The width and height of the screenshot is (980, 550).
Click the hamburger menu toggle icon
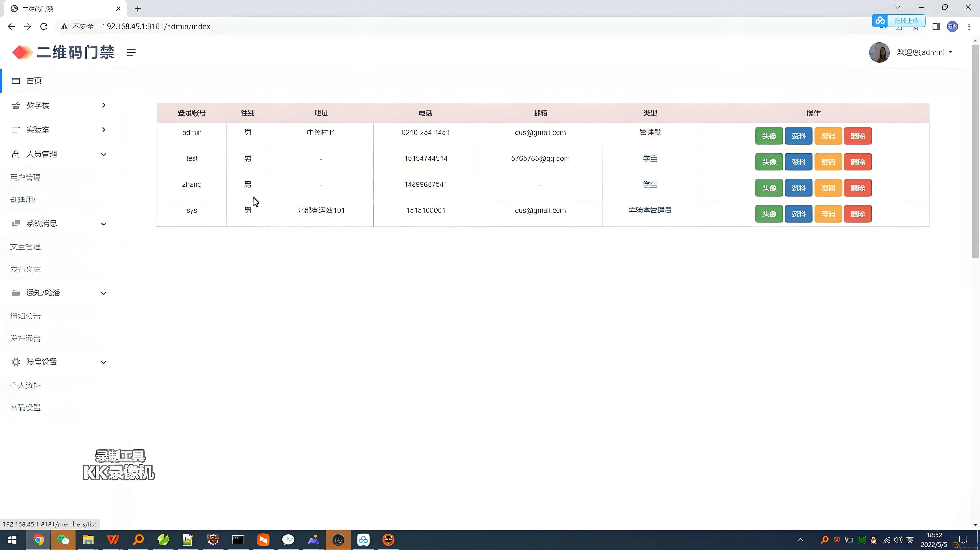tap(131, 52)
